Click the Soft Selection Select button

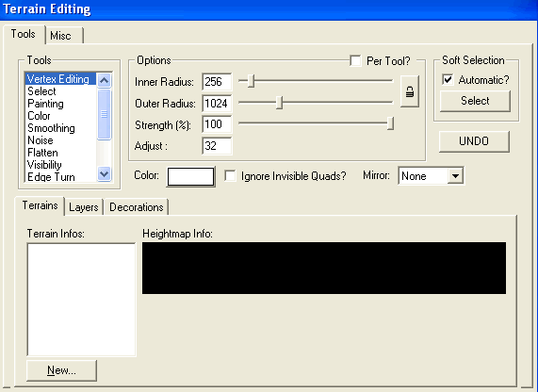(x=475, y=101)
